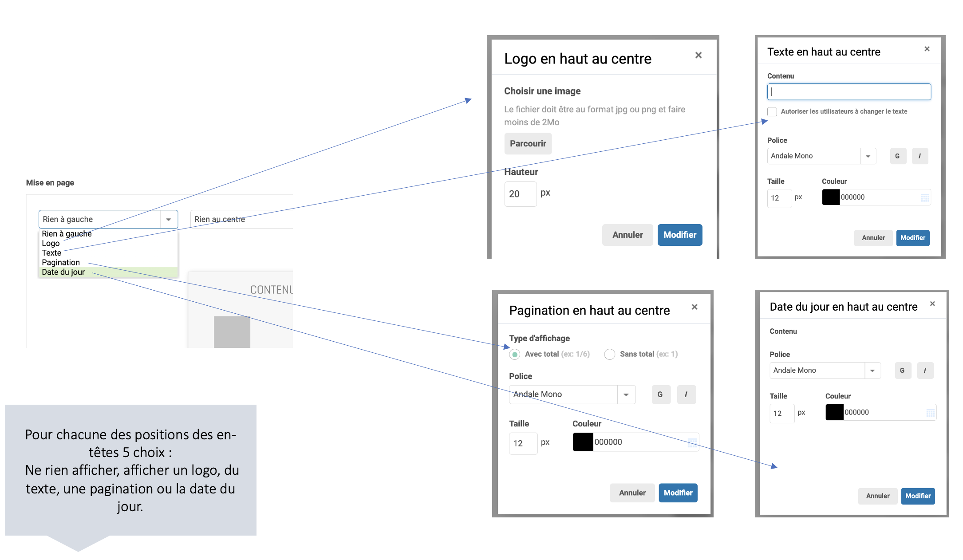This screenshot has width=963, height=560.
Task: Click black color swatch in Pagination dialog
Action: (583, 442)
